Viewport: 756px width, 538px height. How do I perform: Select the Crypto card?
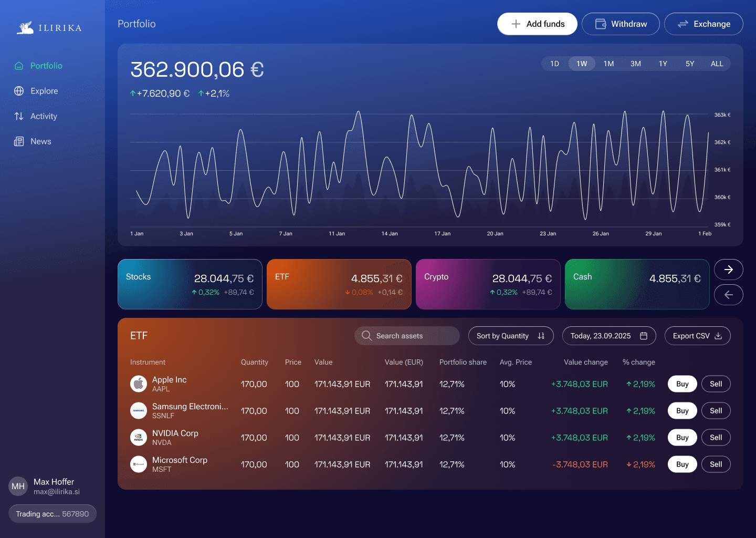click(x=488, y=284)
